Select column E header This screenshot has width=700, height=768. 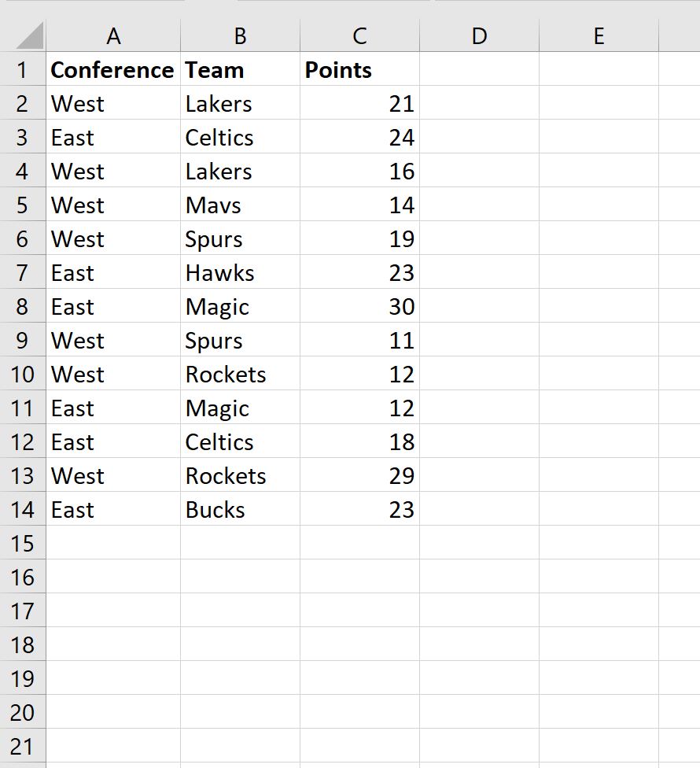[599, 35]
